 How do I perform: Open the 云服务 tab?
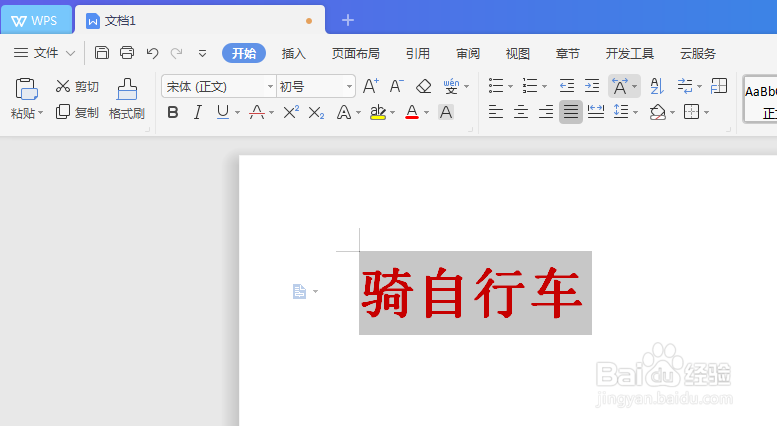[x=698, y=53]
